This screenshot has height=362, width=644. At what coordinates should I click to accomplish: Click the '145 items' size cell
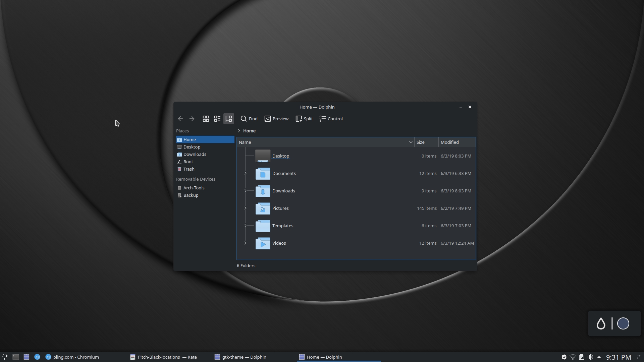[427, 208]
